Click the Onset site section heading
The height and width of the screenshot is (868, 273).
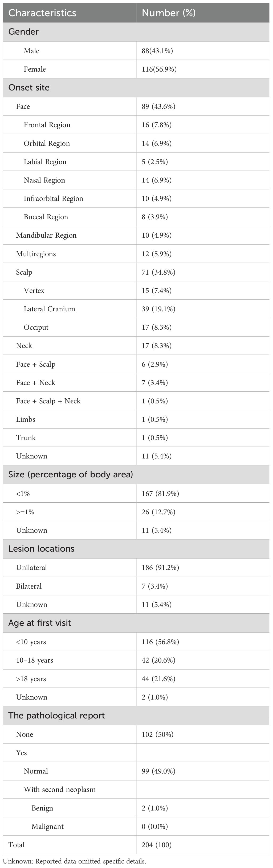coord(29,88)
